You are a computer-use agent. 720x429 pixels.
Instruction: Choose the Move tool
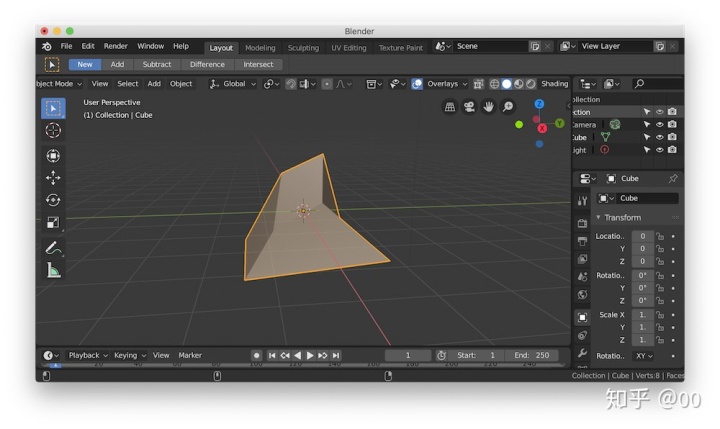click(53, 178)
